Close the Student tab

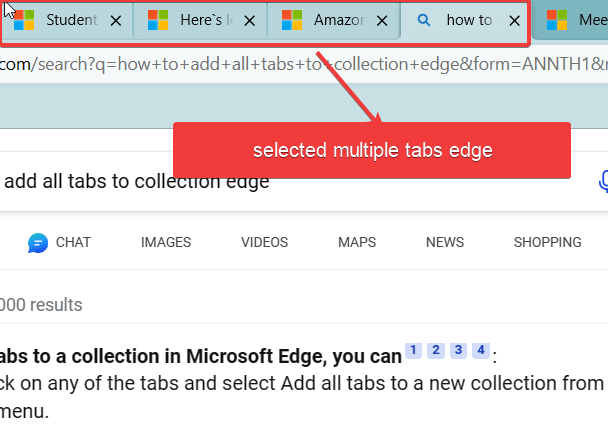pos(115,20)
